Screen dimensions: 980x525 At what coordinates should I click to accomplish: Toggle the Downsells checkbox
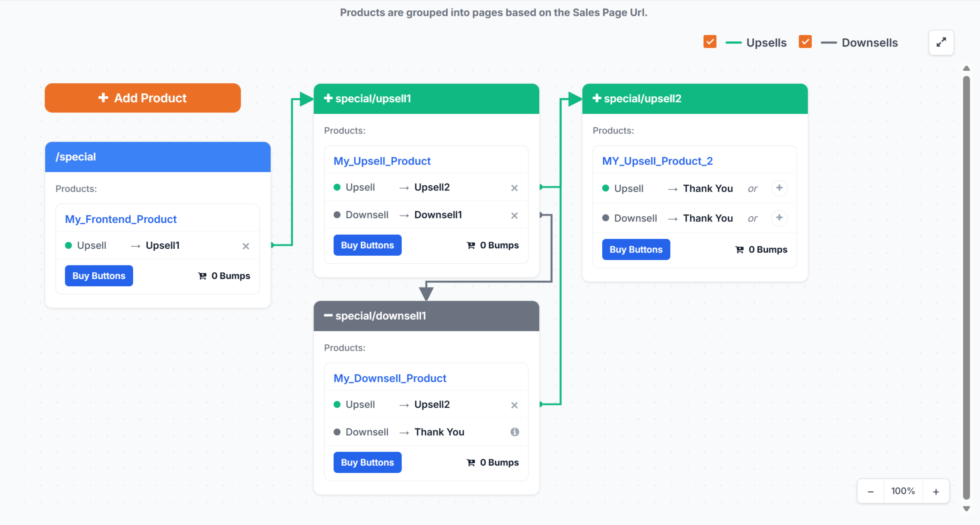point(805,42)
